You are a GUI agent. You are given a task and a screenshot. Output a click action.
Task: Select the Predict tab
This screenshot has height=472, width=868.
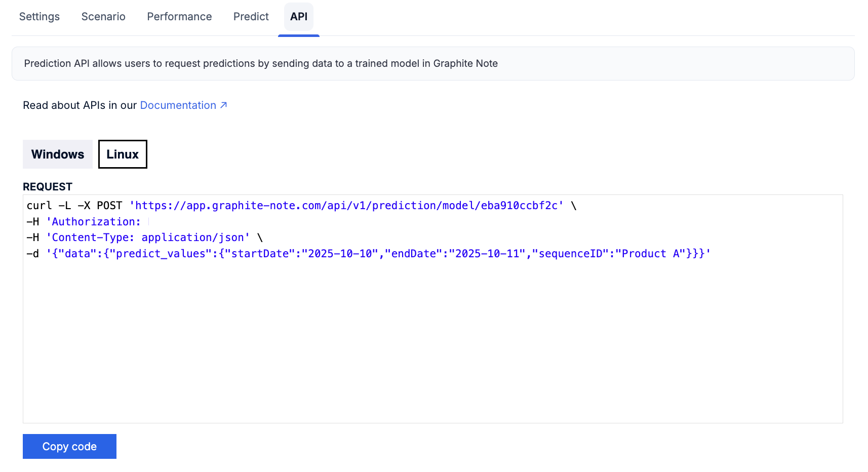pyautogui.click(x=251, y=17)
